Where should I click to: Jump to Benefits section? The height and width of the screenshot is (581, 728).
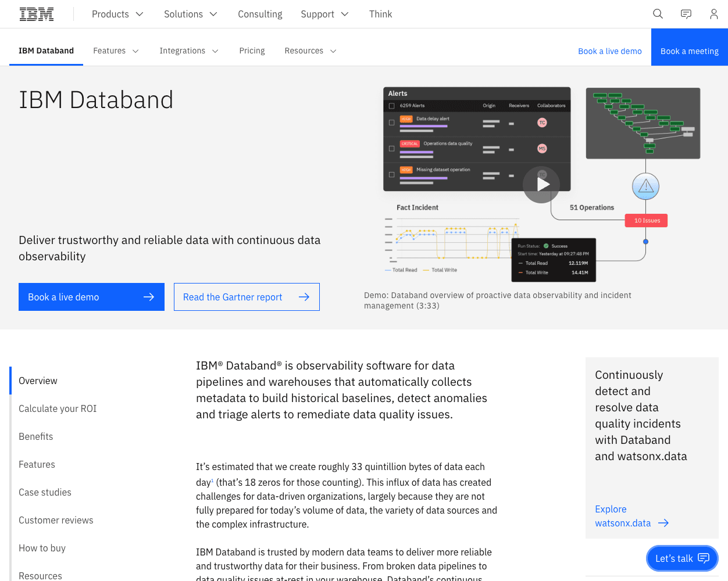(35, 436)
